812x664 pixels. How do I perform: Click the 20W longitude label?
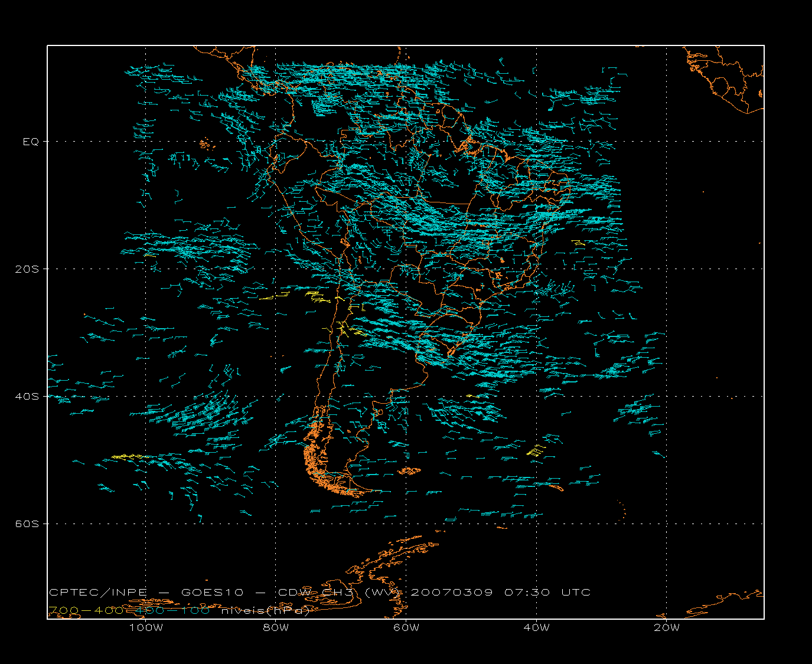(x=667, y=627)
